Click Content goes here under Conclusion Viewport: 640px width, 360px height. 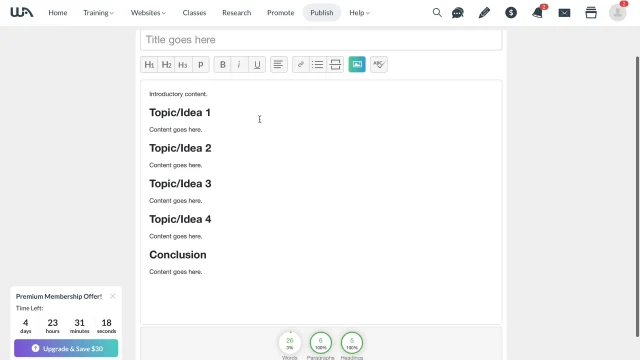click(176, 271)
